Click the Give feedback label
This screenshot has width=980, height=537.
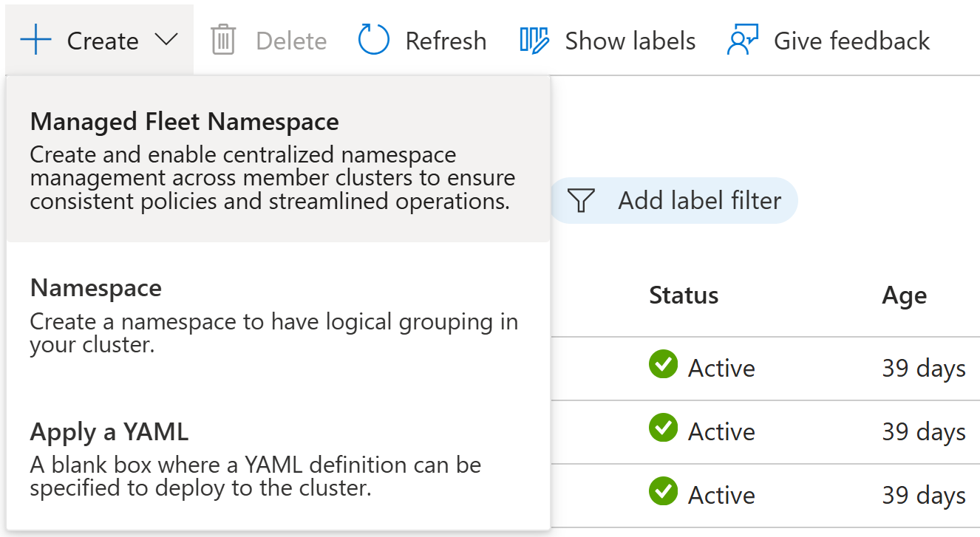point(851,41)
